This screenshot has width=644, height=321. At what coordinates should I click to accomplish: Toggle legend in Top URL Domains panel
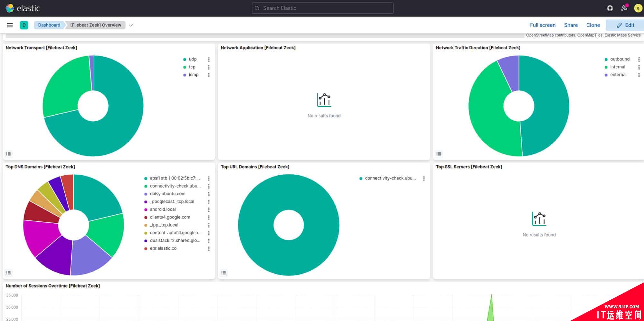(x=224, y=273)
